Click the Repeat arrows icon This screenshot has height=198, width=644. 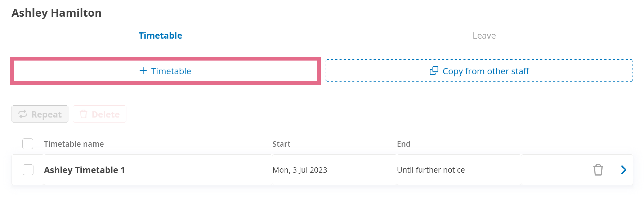pos(23,114)
